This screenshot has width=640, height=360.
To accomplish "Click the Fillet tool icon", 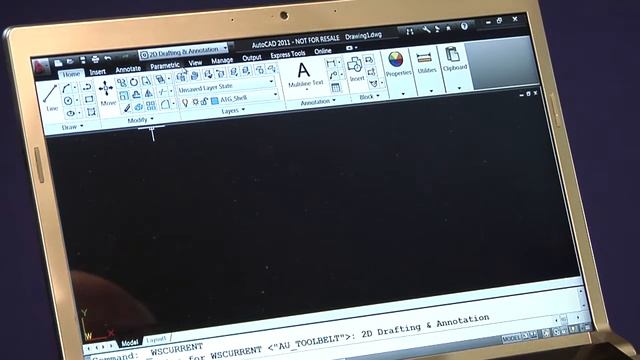I will pyautogui.click(x=165, y=104).
